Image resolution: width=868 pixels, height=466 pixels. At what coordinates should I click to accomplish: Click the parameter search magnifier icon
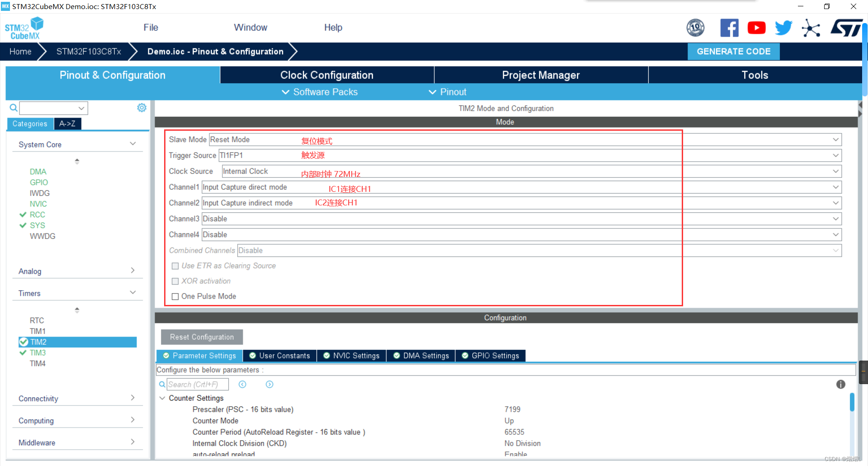(162, 384)
